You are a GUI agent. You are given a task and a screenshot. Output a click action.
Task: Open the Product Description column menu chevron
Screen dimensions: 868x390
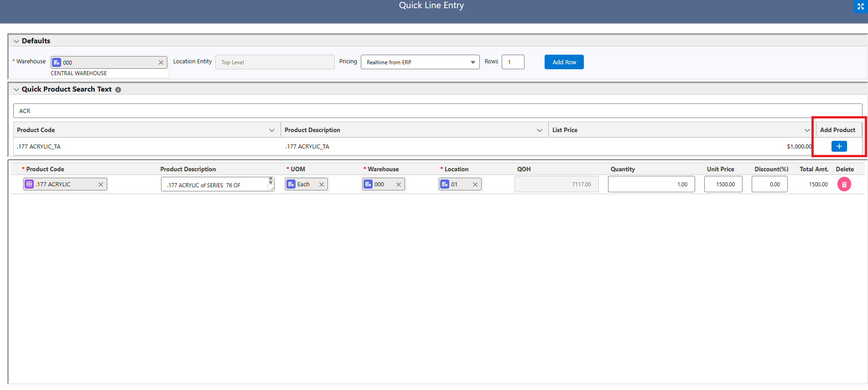tap(540, 130)
